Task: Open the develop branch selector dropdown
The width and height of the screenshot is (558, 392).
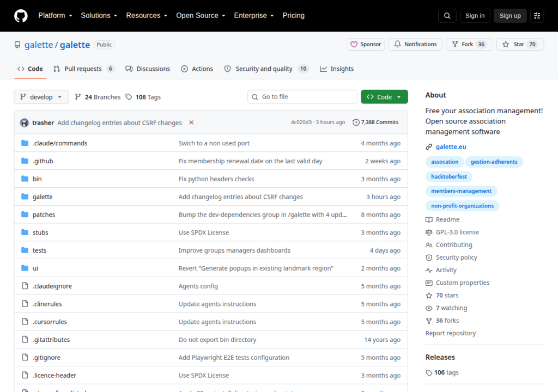Action: (41, 97)
